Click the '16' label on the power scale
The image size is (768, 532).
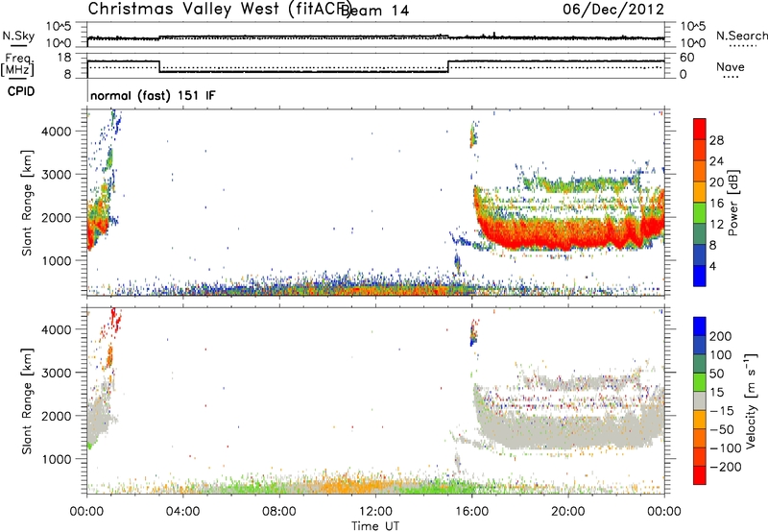point(716,204)
